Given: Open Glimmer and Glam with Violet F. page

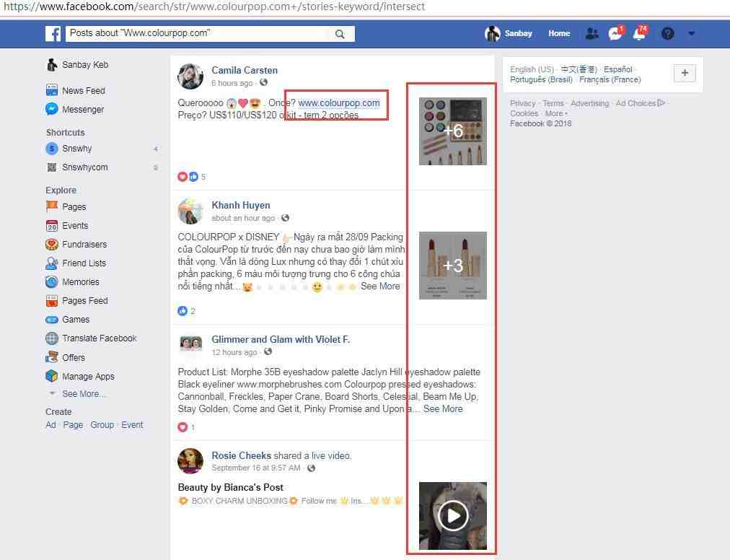Looking at the screenshot, I should (281, 340).
